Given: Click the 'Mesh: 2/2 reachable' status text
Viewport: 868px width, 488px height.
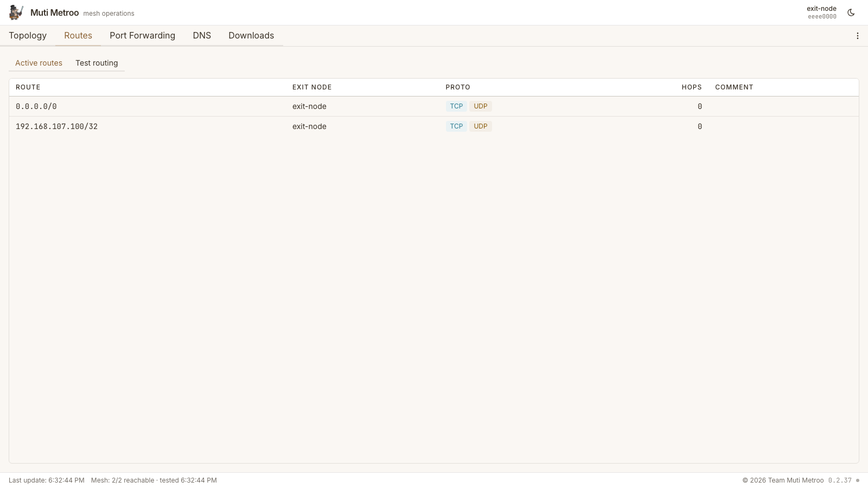Looking at the screenshot, I should 123,480.
